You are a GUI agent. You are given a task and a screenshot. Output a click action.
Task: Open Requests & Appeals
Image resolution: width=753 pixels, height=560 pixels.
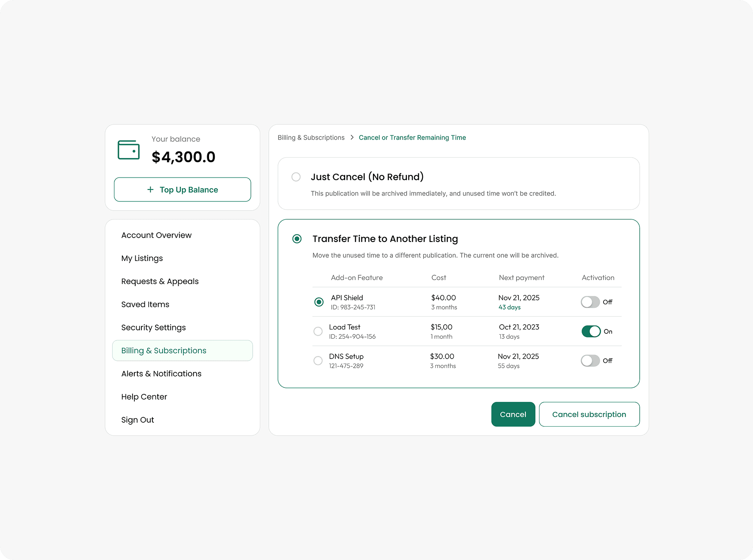(x=160, y=281)
